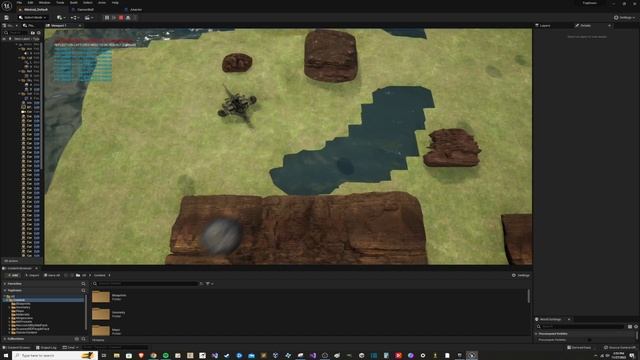
Task: Select the Viewport 1 tab
Action: click(59, 25)
